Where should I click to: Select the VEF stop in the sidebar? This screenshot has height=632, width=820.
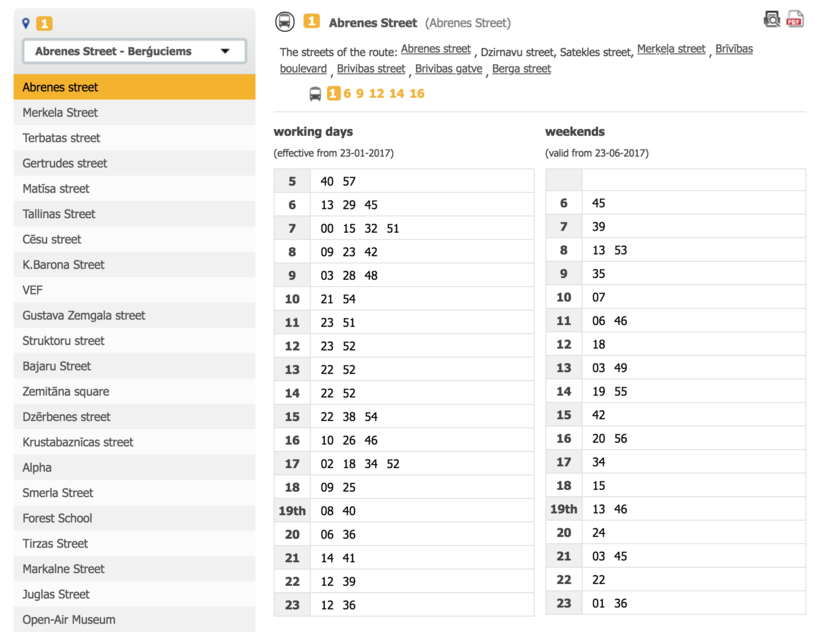tap(33, 290)
